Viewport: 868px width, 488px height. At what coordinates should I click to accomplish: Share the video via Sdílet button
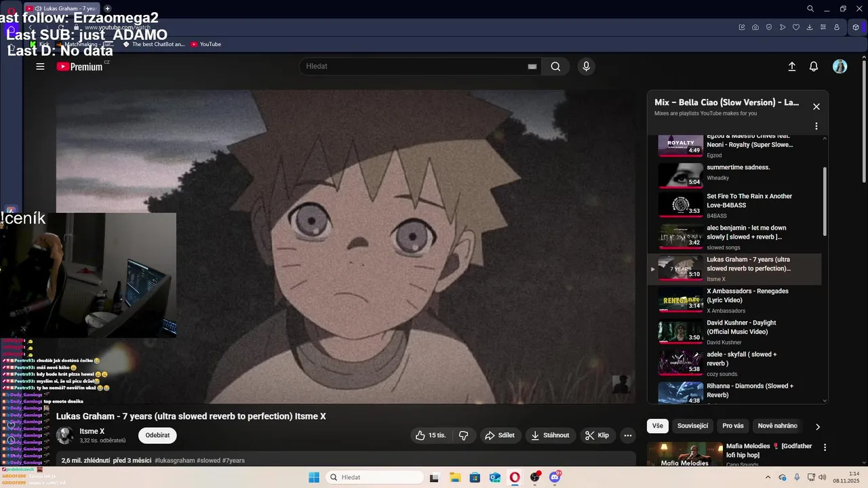[x=500, y=435]
